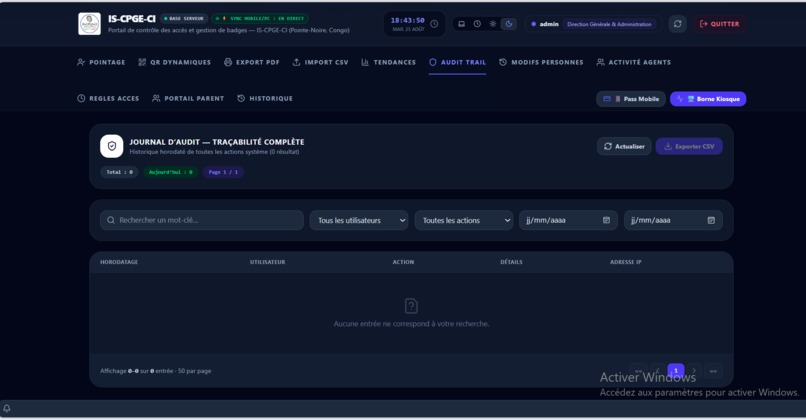Click the next page chevron

[x=694, y=371]
